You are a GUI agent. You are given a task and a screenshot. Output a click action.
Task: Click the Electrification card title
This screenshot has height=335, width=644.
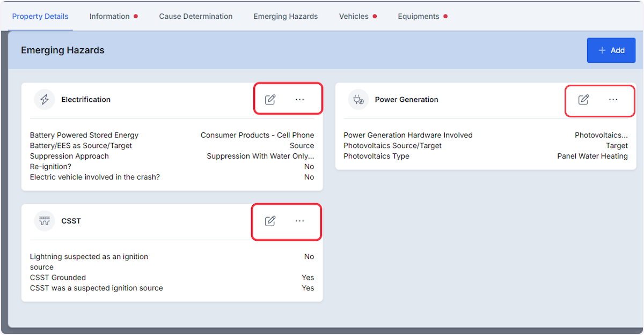pyautogui.click(x=86, y=100)
